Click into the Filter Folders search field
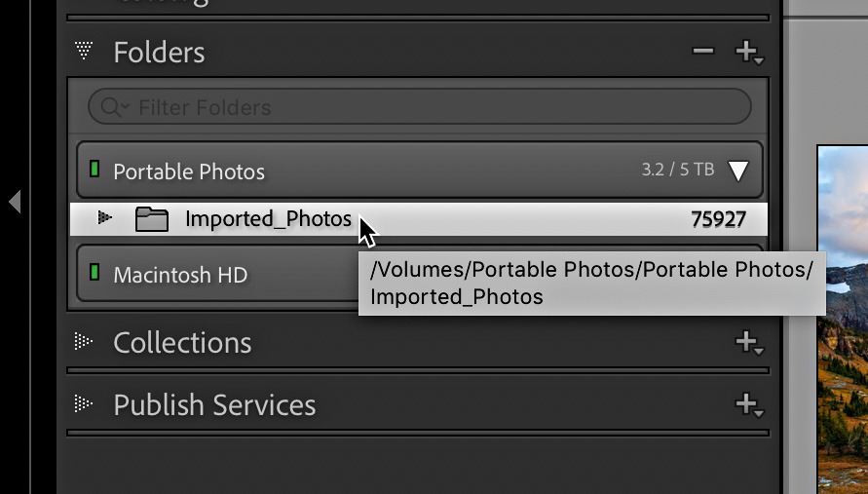 click(x=429, y=107)
